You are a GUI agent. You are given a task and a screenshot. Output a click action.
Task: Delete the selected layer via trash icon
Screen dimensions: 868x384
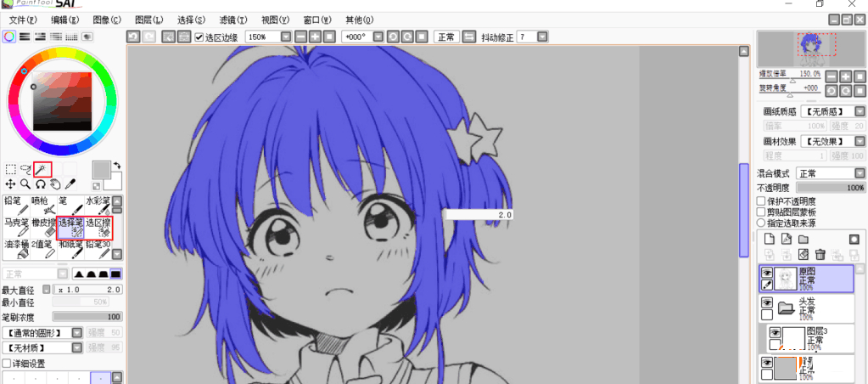(820, 254)
